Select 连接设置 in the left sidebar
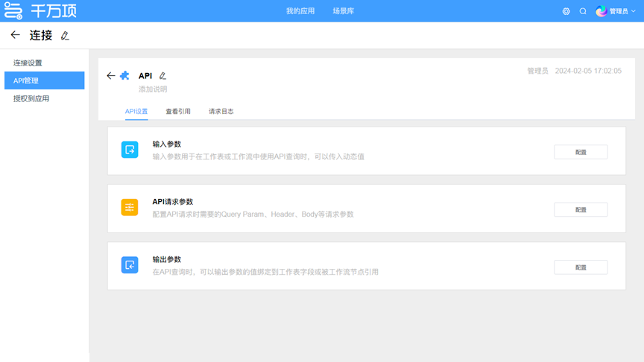 pyautogui.click(x=28, y=63)
